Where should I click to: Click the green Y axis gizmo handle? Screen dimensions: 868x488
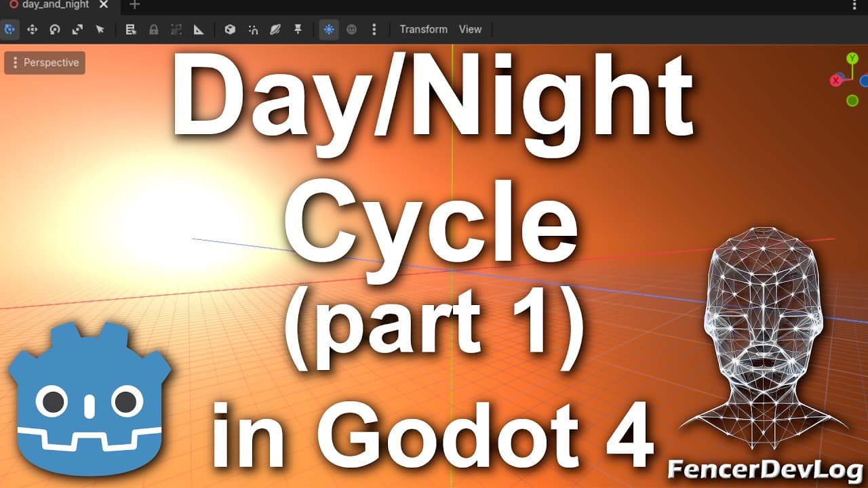852,58
